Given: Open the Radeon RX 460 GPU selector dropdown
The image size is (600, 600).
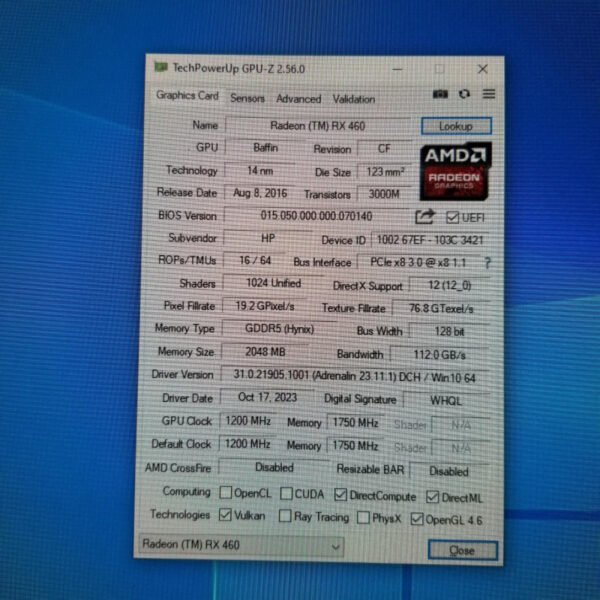Looking at the screenshot, I should coord(241,545).
